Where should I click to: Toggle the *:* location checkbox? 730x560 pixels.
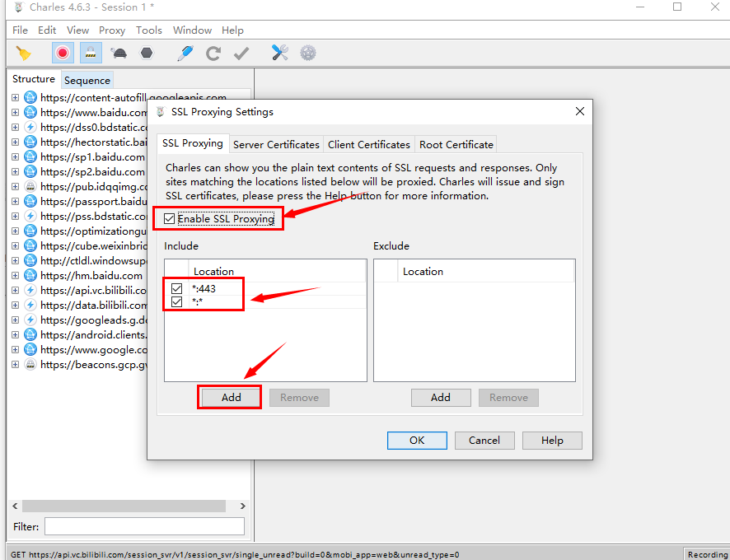(176, 301)
